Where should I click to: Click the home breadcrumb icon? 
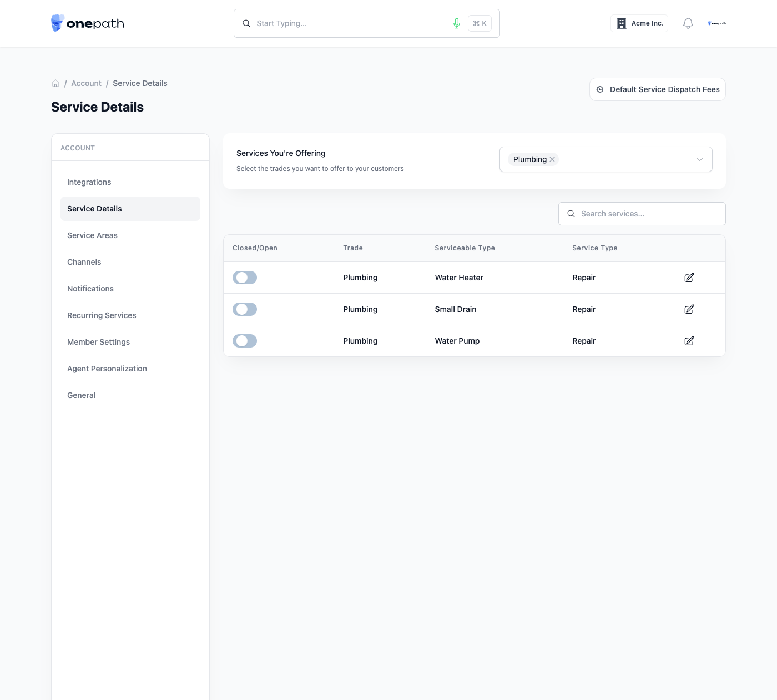click(x=56, y=83)
